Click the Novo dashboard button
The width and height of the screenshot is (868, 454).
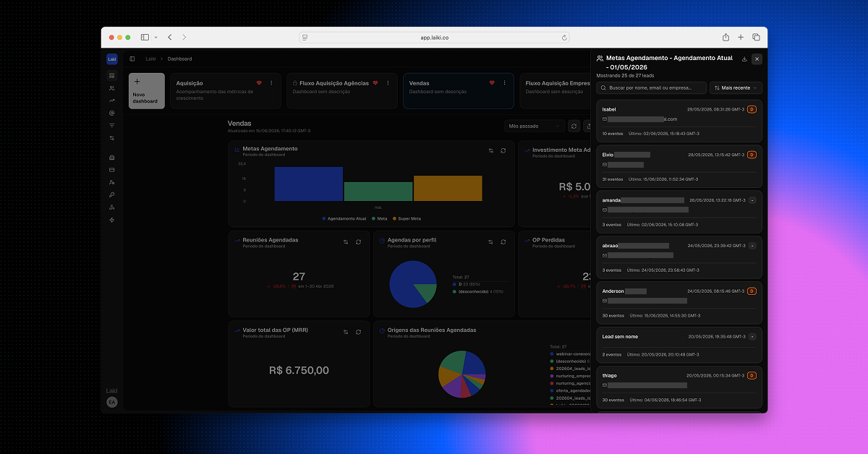point(147,91)
